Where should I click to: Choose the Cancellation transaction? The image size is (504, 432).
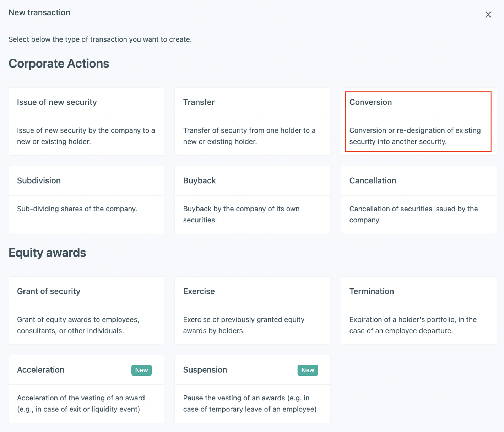(418, 199)
